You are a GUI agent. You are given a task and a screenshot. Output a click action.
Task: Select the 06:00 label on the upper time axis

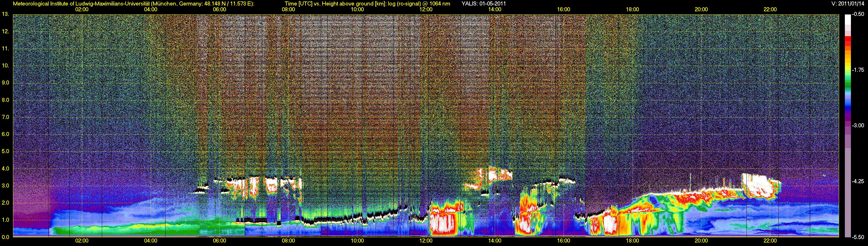(x=219, y=10)
